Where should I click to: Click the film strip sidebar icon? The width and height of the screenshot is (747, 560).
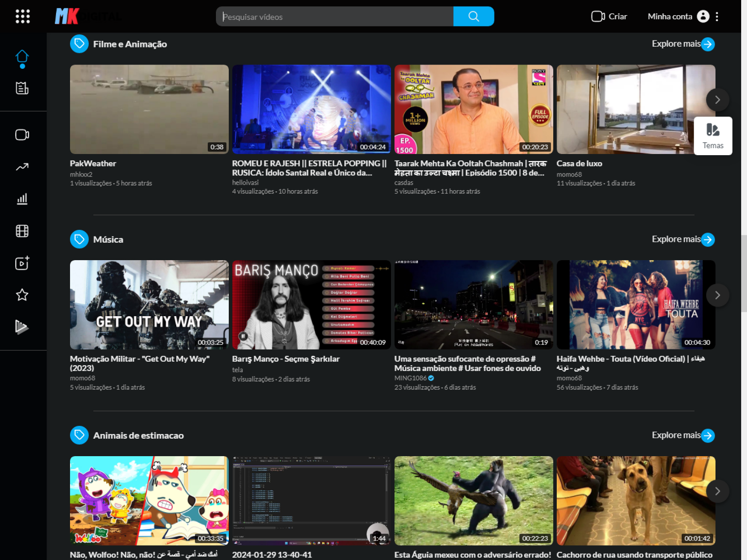point(22,231)
